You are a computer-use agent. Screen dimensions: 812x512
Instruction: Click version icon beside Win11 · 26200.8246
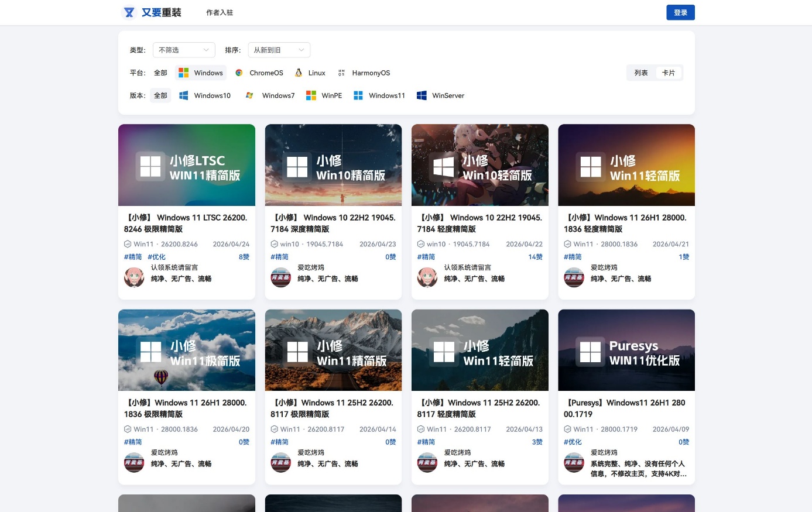point(128,244)
